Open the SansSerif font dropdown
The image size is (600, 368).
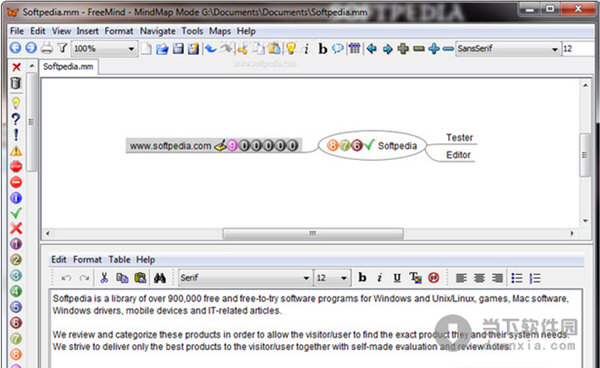click(x=508, y=49)
